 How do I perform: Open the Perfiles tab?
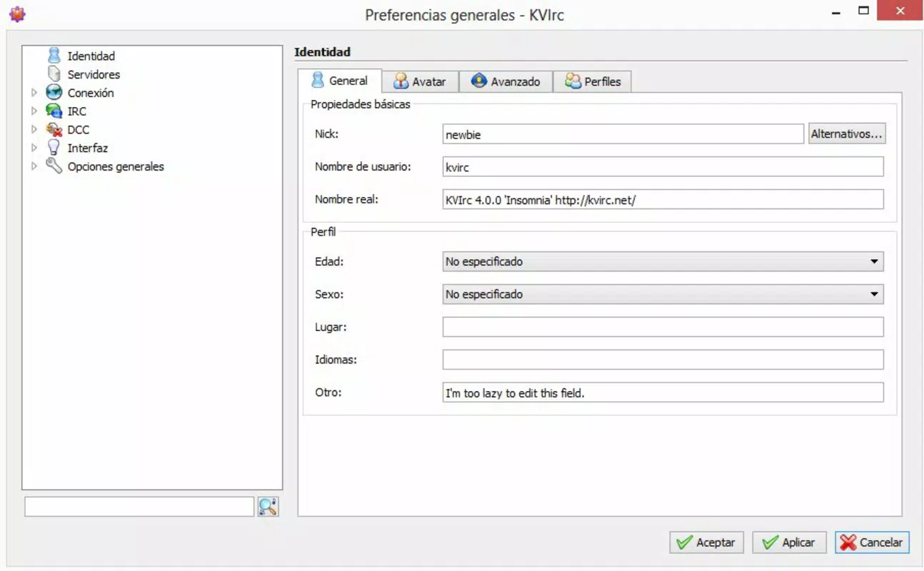[592, 81]
